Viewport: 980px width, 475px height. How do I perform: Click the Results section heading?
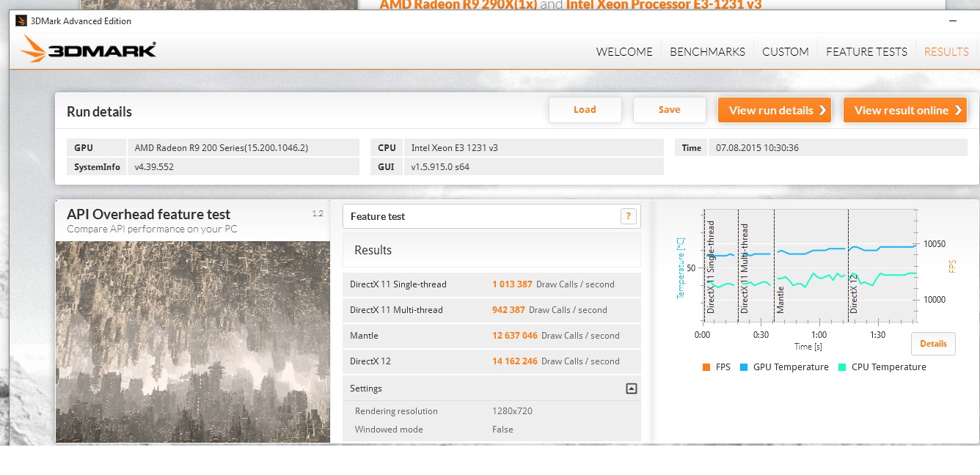(373, 250)
